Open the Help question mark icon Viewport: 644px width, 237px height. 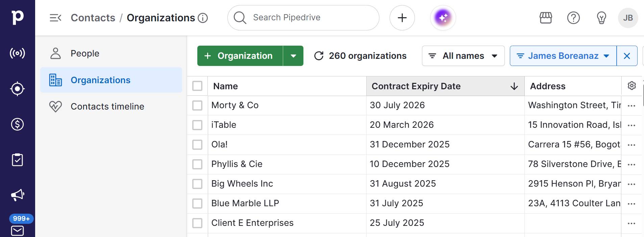click(x=573, y=18)
